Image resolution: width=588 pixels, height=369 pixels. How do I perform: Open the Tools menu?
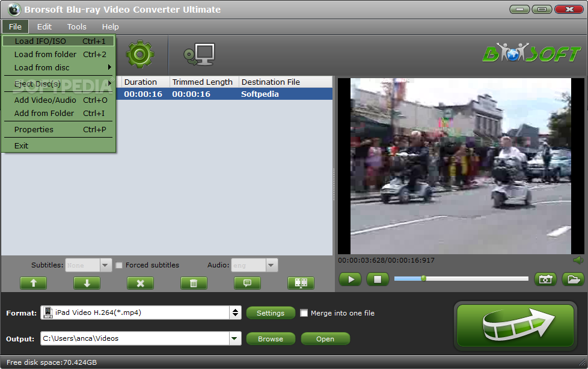[x=77, y=26]
